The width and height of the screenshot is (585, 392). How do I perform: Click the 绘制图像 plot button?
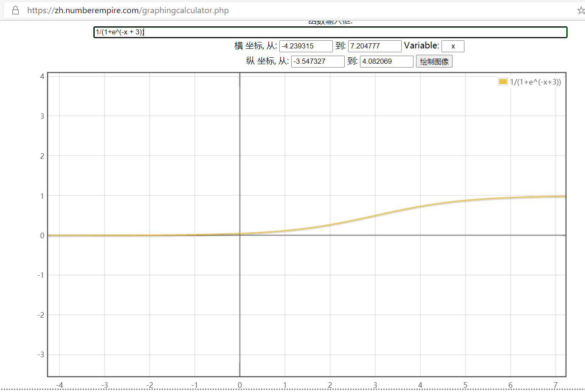434,61
